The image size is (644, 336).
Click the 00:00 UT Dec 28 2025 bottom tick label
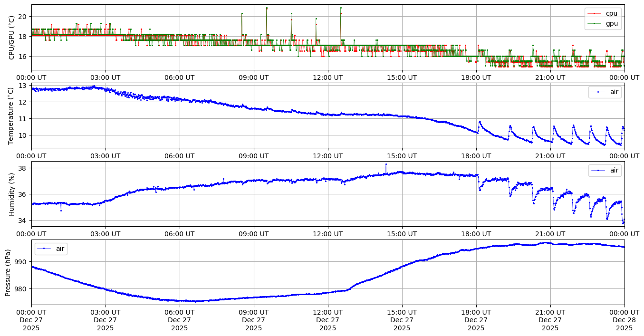pos(624,320)
